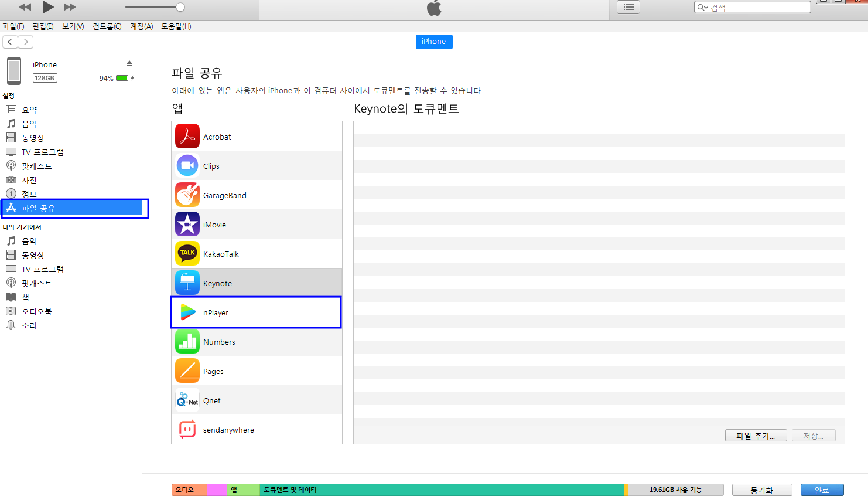The image size is (868, 503).
Task: Select the Qnet app icon
Action: tap(187, 400)
